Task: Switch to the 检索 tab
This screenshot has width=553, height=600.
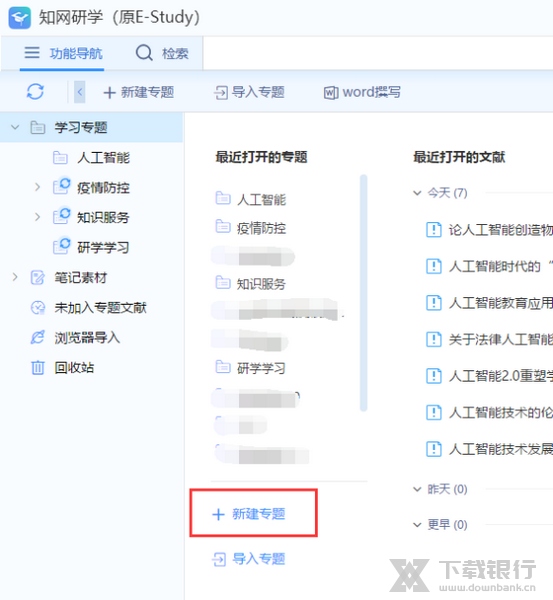Action: point(162,53)
